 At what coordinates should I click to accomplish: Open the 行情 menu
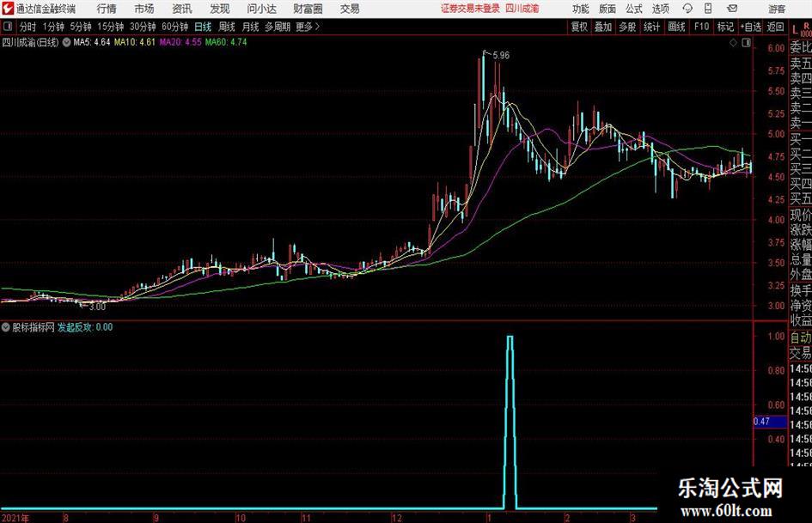pyautogui.click(x=107, y=9)
